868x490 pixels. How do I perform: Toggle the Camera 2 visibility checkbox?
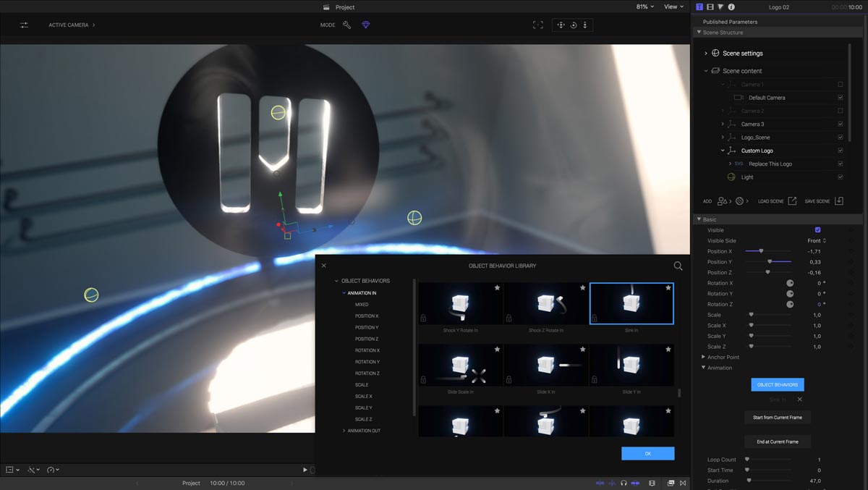coord(841,111)
